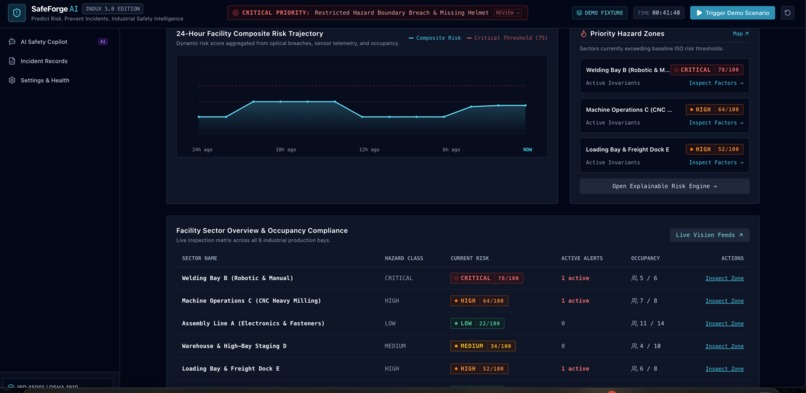Click the Incident Records document icon
Screen dimensions: 806x393
pyautogui.click(x=12, y=61)
